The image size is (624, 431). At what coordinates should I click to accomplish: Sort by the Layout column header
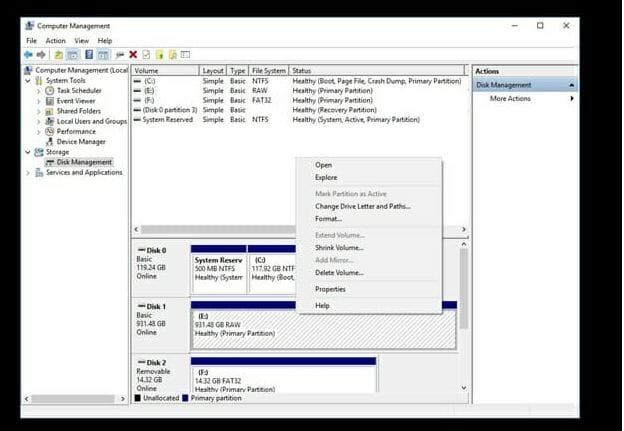pos(213,70)
